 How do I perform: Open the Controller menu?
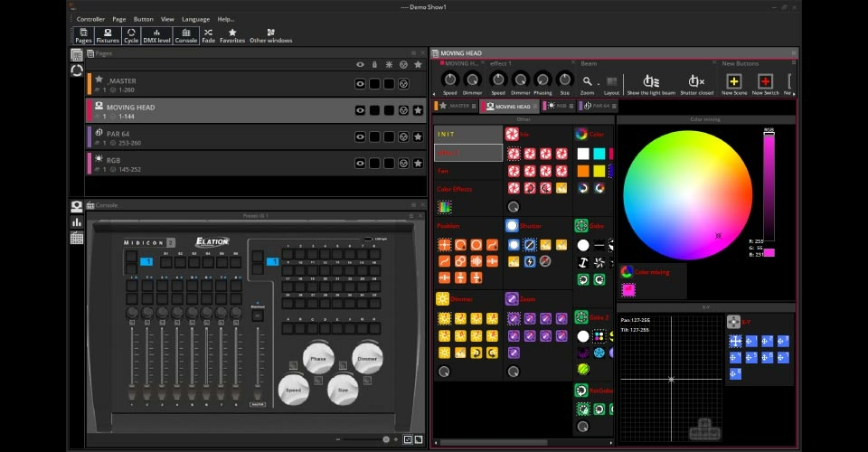pyautogui.click(x=90, y=19)
